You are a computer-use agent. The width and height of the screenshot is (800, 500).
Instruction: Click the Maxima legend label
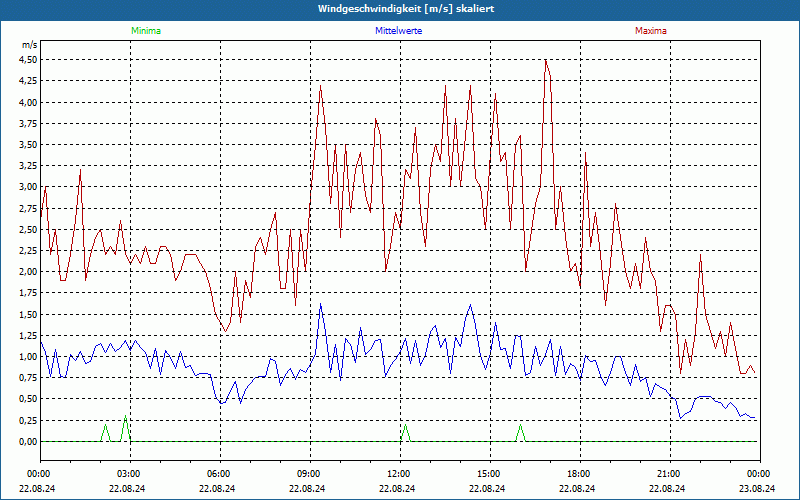651,31
